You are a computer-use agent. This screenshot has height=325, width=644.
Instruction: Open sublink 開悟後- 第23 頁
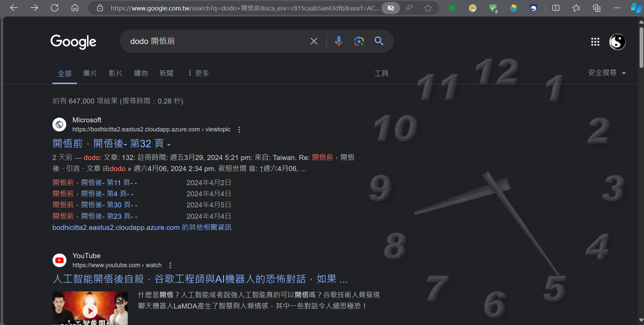click(x=95, y=216)
